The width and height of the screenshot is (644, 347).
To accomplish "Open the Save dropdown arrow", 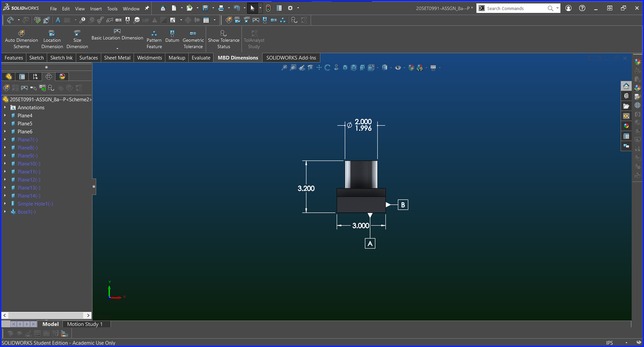I will pyautogui.click(x=213, y=8).
